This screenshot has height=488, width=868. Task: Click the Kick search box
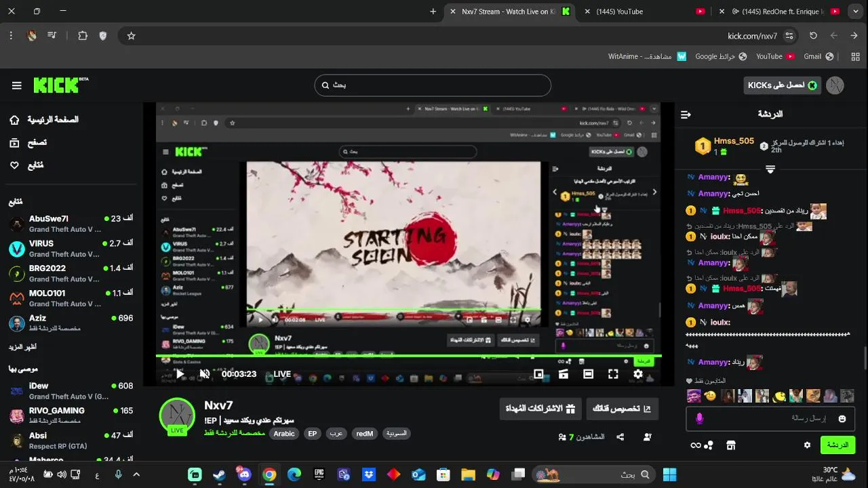[x=433, y=85]
